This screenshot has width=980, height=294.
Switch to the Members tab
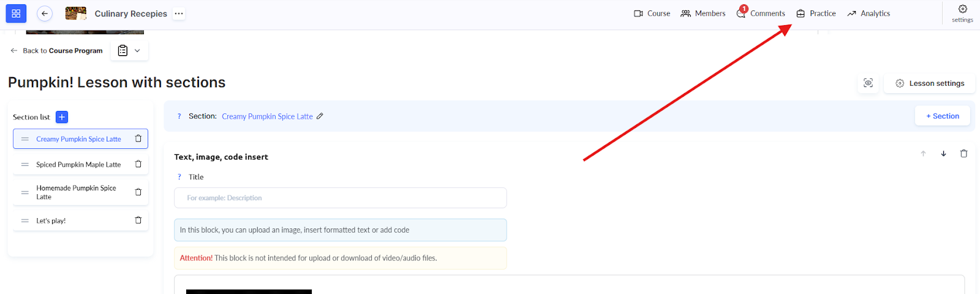point(703,13)
